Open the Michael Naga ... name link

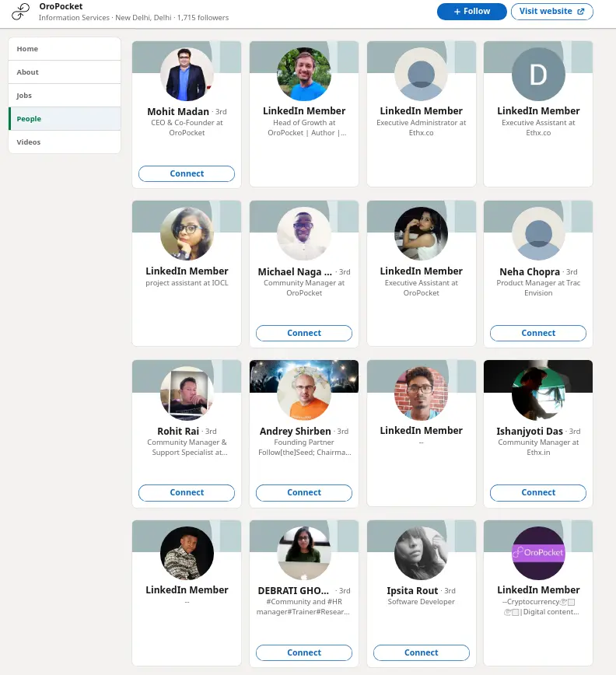pyautogui.click(x=295, y=271)
